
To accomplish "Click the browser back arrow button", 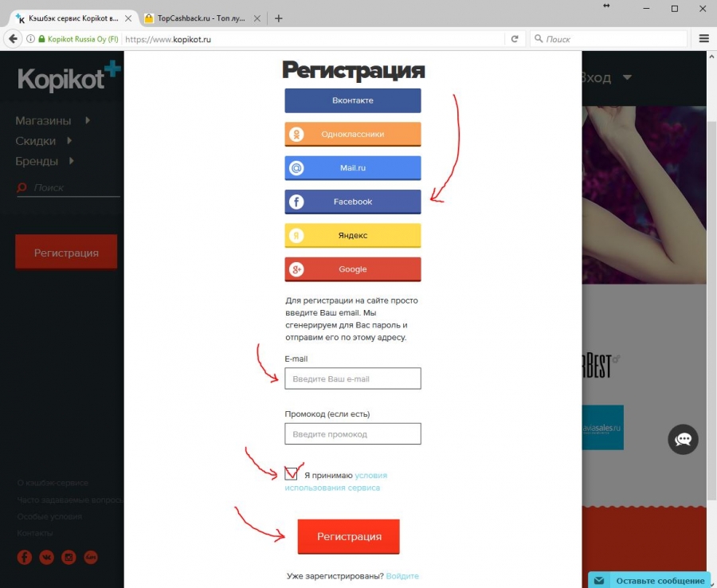I will [x=14, y=39].
